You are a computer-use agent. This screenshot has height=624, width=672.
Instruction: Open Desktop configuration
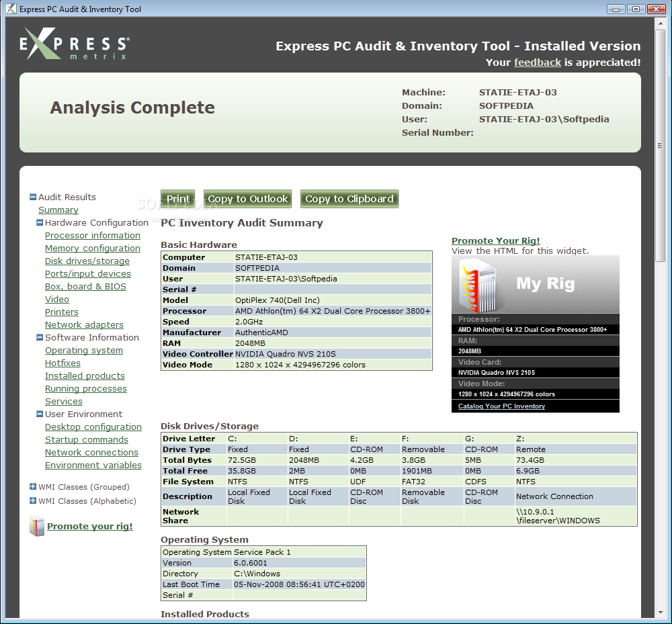coord(93,427)
